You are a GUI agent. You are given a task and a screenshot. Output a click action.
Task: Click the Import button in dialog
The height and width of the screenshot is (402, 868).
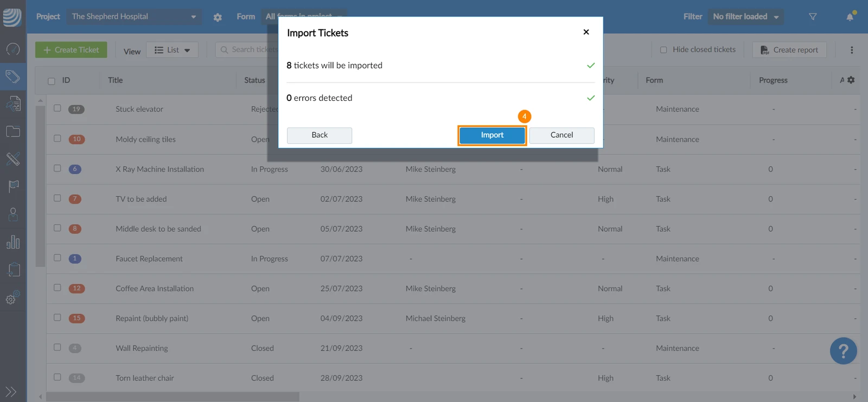(x=492, y=135)
